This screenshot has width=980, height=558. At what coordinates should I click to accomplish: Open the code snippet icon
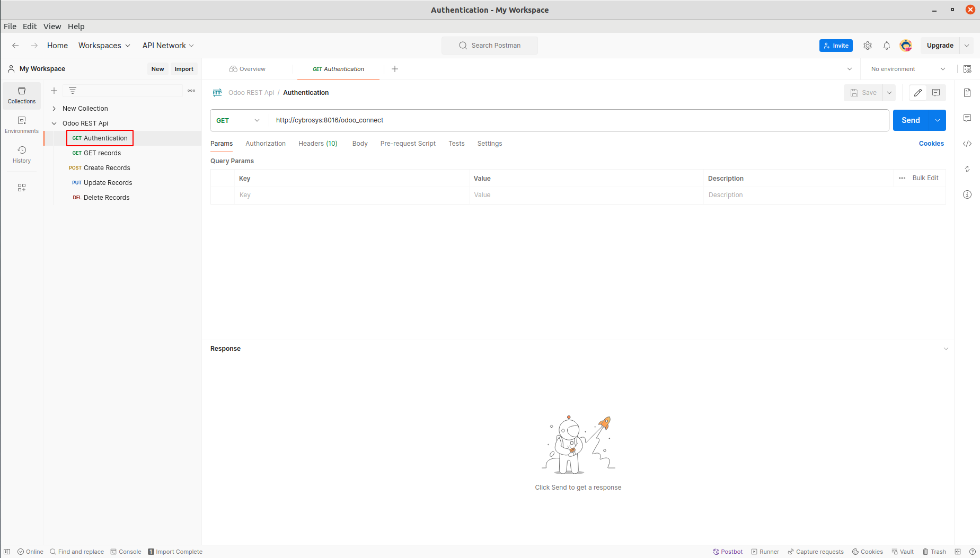(x=967, y=144)
